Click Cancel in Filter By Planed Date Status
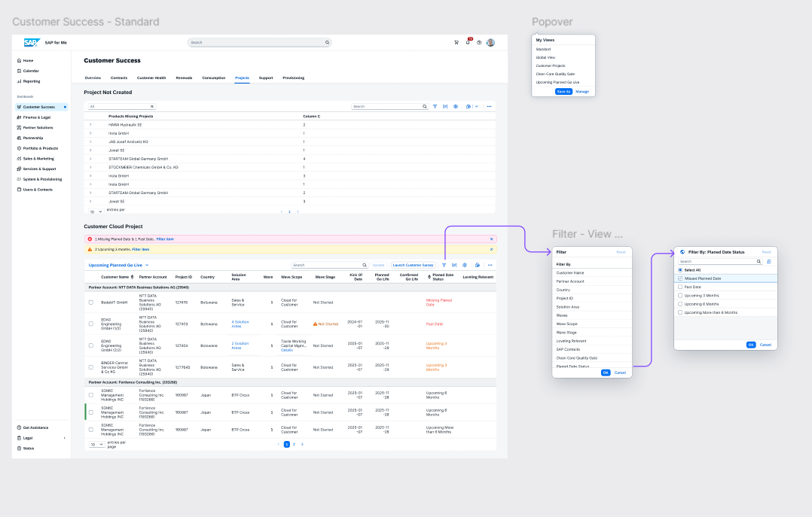 click(765, 345)
